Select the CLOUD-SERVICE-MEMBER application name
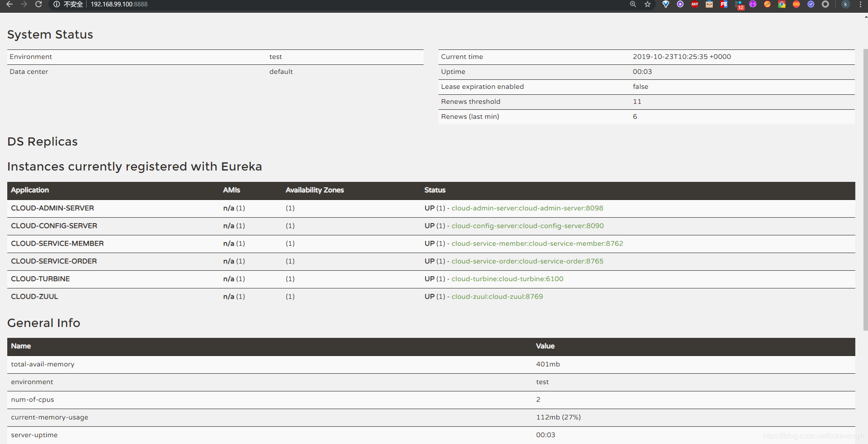 tap(57, 244)
